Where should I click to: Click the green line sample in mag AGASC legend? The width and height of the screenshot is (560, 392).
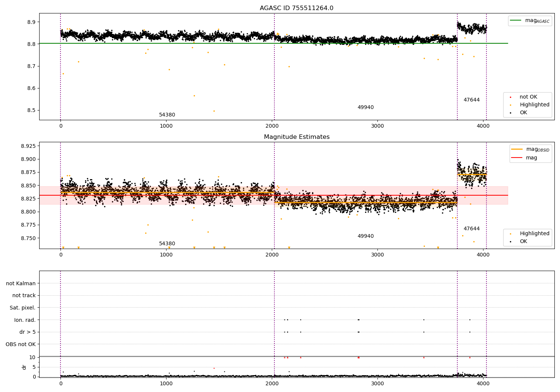[516, 21]
